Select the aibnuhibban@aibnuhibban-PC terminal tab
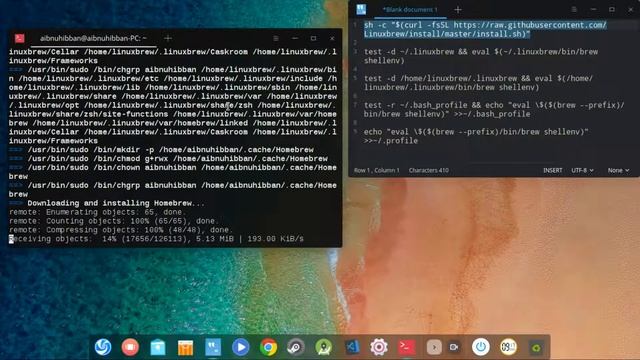 pyautogui.click(x=93, y=38)
